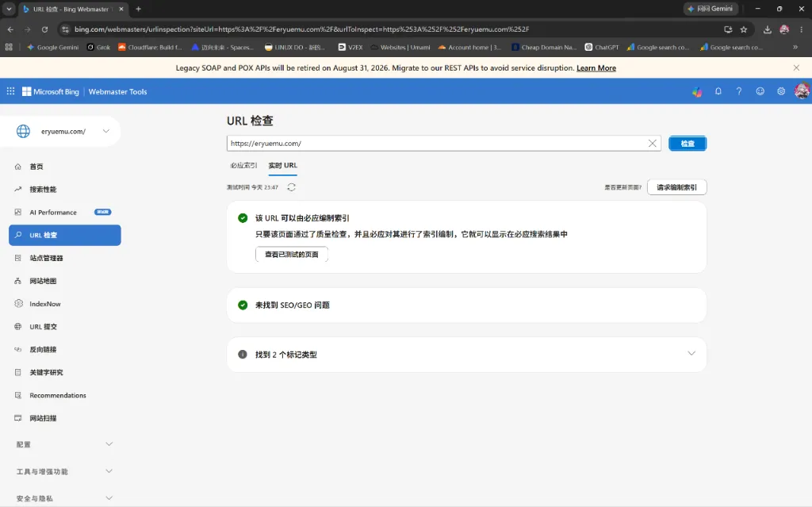Open the help question mark icon
The width and height of the screenshot is (812, 507).
pyautogui.click(x=739, y=91)
